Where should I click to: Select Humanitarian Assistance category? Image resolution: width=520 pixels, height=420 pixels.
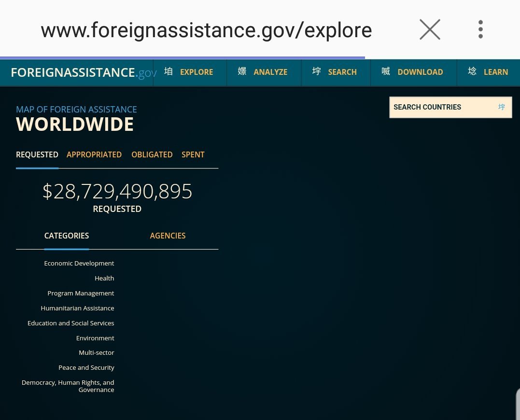point(77,308)
